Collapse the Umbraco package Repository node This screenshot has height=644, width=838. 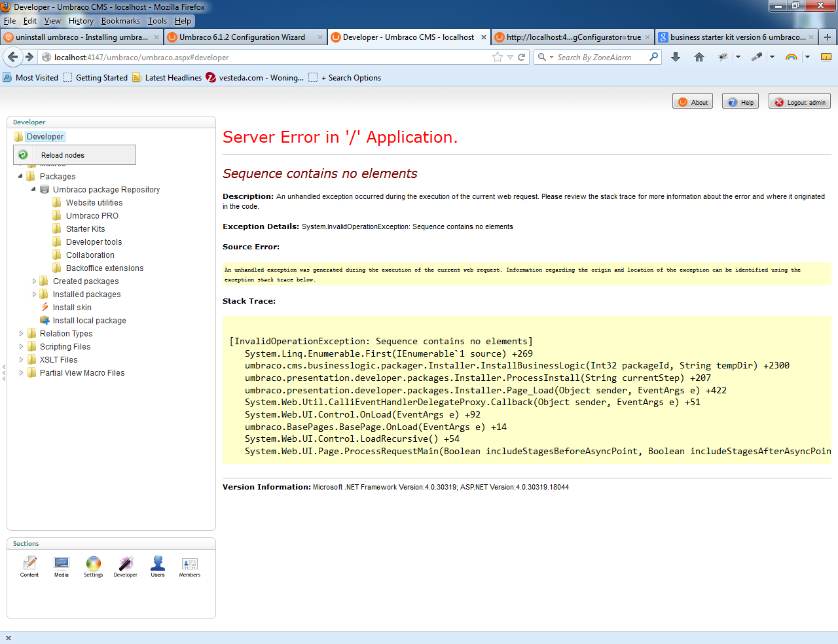[x=33, y=189]
